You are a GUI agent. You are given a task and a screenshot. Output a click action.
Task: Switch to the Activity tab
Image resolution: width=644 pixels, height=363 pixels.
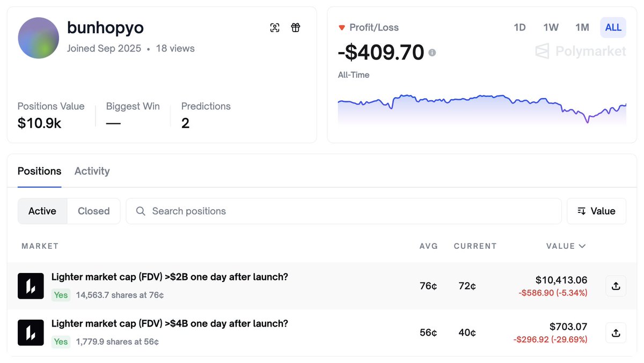pyautogui.click(x=92, y=171)
